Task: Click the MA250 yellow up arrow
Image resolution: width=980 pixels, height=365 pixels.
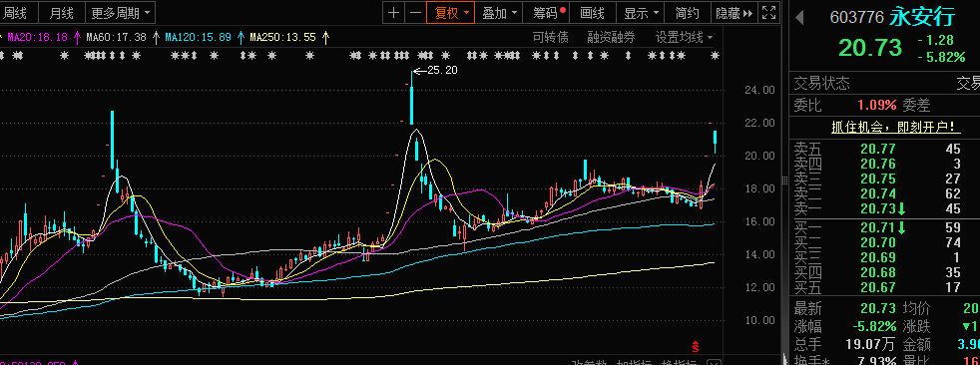Action: (325, 38)
